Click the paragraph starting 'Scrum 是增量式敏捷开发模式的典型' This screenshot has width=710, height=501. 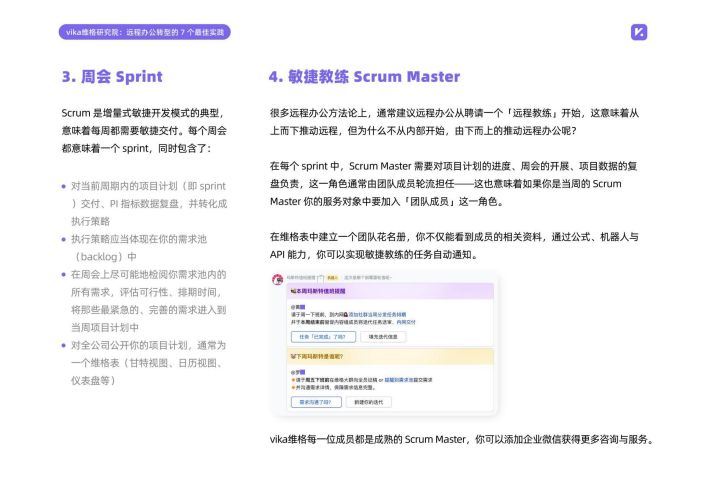144,130
